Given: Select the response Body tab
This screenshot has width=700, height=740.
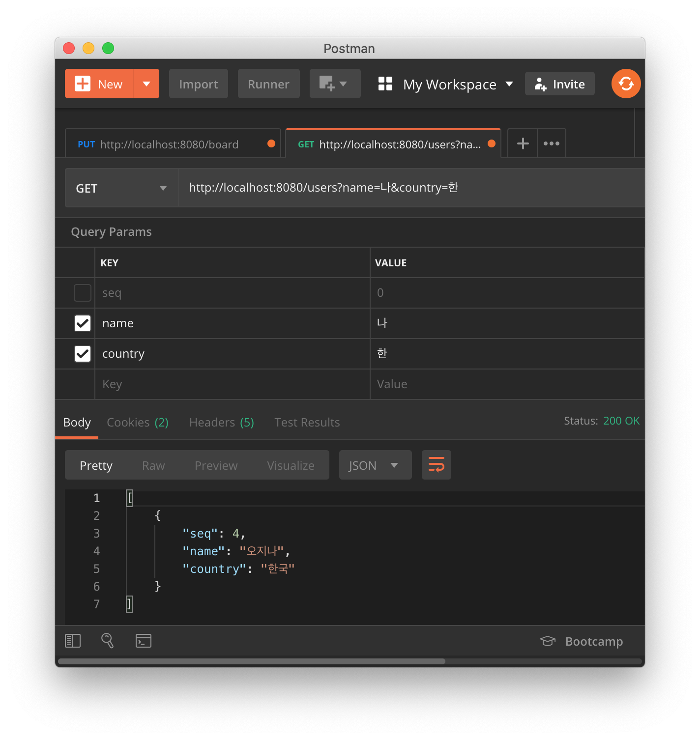Looking at the screenshot, I should tap(77, 423).
